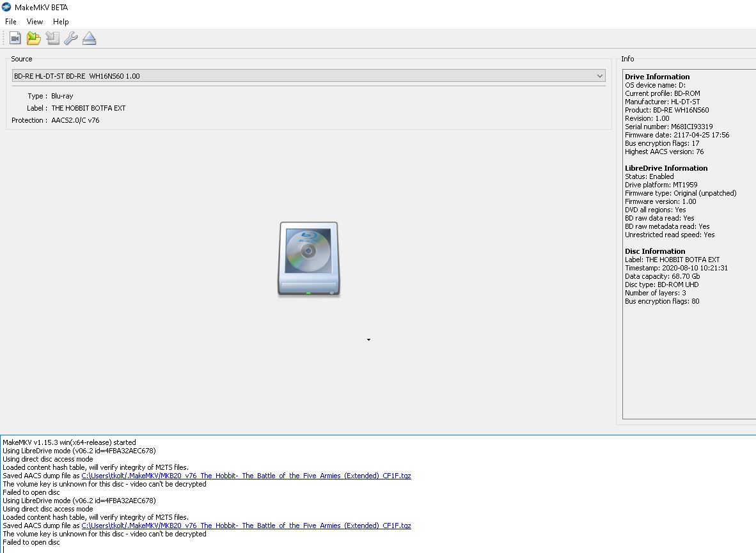Click log line 'MakeMKV v1.15.3 win(x64-release) started'
The width and height of the screenshot is (756, 553).
70,442
